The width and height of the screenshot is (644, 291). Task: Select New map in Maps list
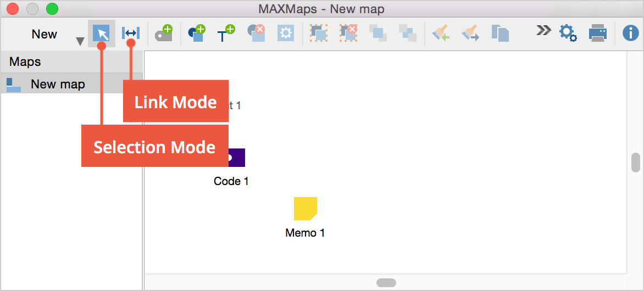pos(71,84)
